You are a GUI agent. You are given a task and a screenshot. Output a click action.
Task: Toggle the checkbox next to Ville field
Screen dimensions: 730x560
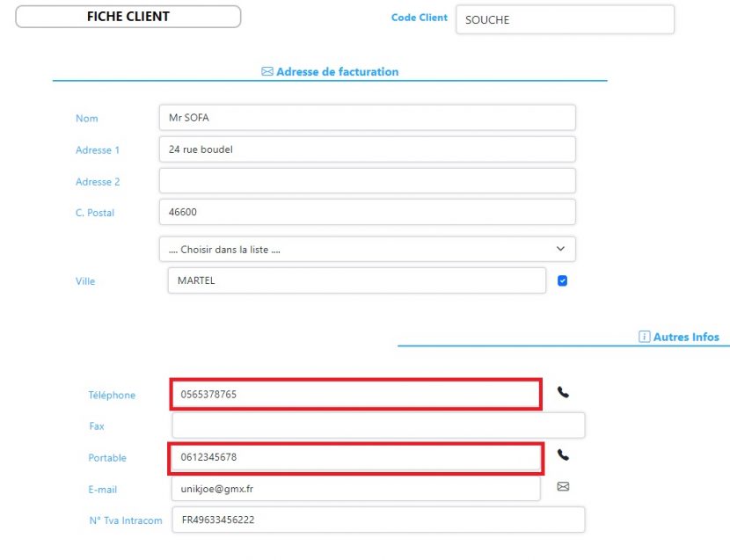click(x=562, y=280)
